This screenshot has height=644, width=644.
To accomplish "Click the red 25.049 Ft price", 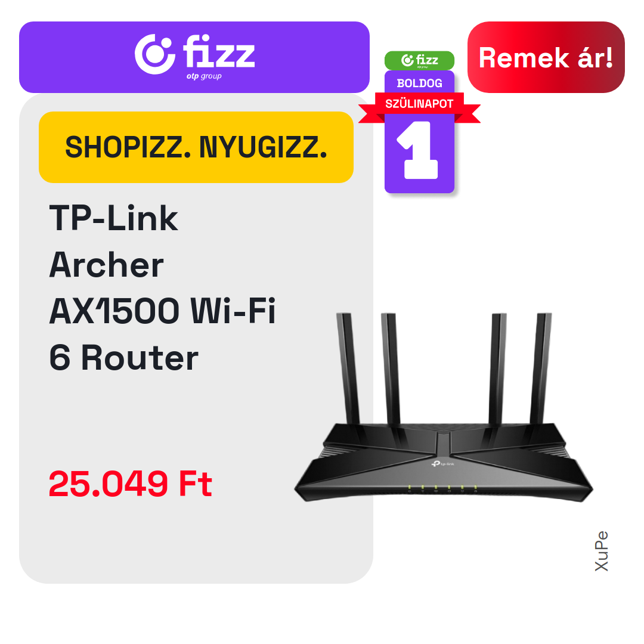I will coord(130,484).
